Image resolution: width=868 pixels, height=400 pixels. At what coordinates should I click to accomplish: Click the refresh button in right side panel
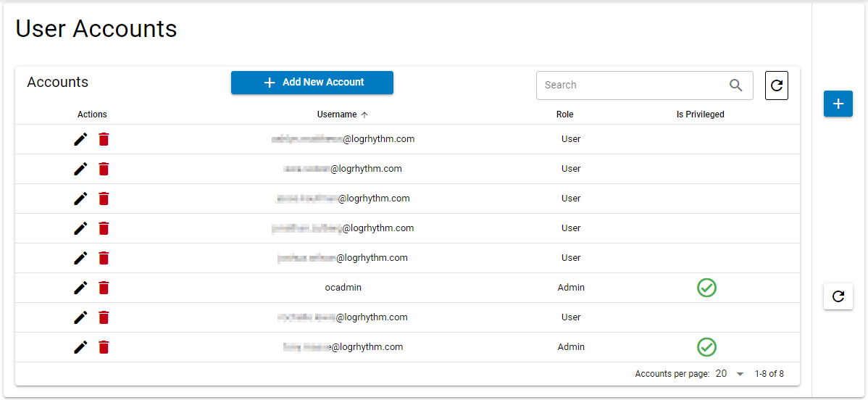pyautogui.click(x=838, y=296)
